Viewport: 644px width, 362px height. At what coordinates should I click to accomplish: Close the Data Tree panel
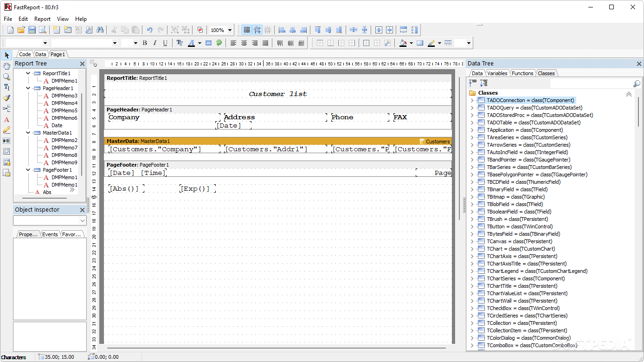coord(639,64)
